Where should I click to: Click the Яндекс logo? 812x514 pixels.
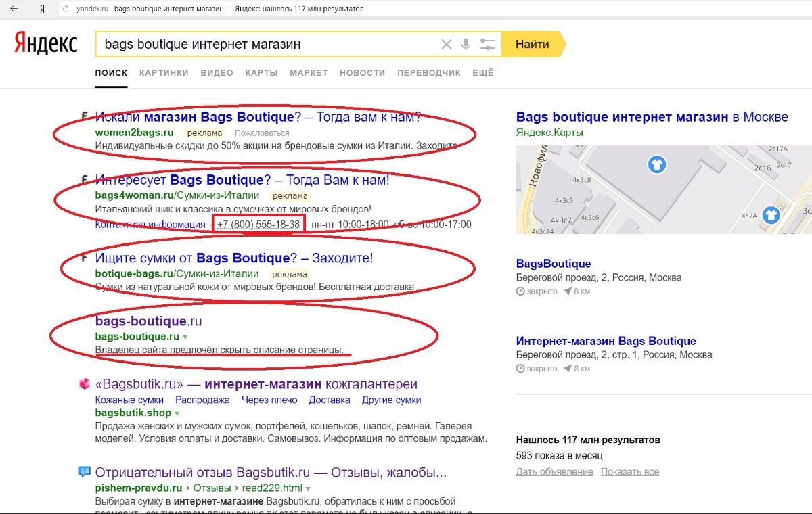coord(46,44)
